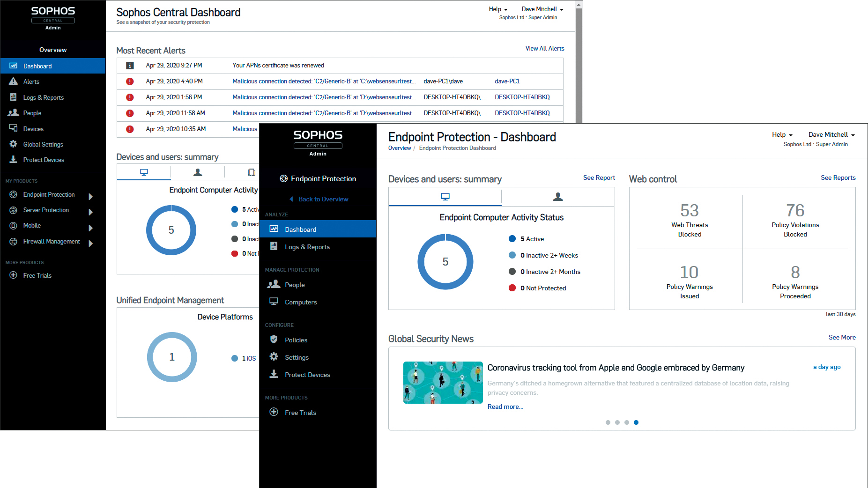Click Logs & Reports icon in Overview sidebar
868x488 pixels.
point(14,97)
